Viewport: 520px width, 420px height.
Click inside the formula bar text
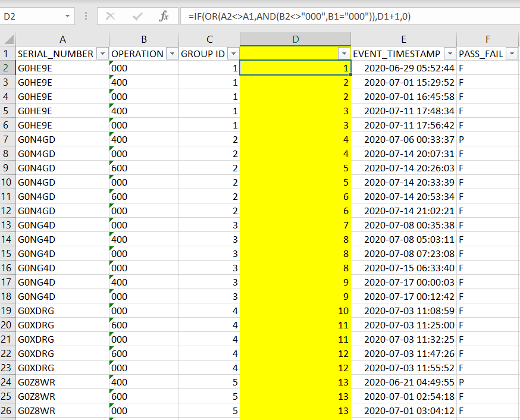coord(351,17)
